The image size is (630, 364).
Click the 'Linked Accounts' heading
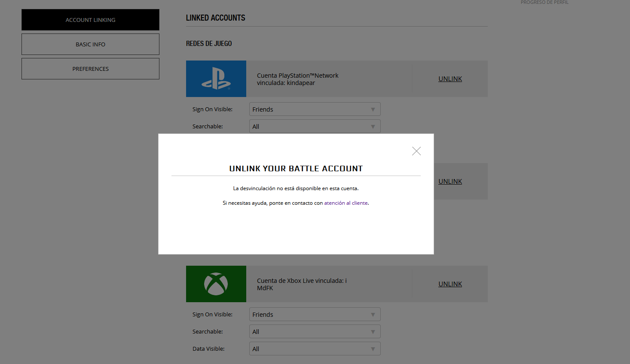coord(215,18)
